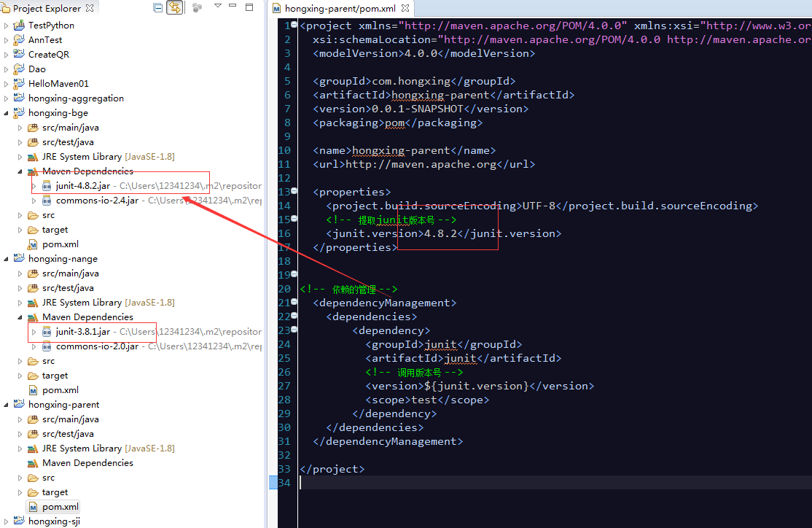Click the hongxing-nange project icon

(x=19, y=258)
